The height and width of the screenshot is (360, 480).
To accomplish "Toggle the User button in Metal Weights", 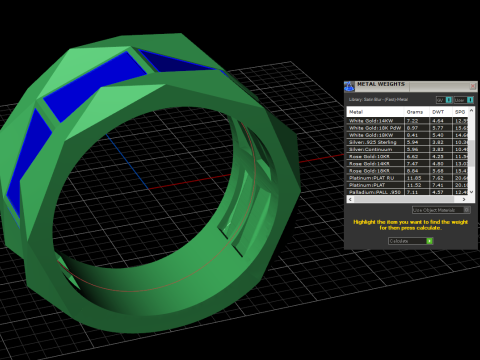I will coord(464,100).
